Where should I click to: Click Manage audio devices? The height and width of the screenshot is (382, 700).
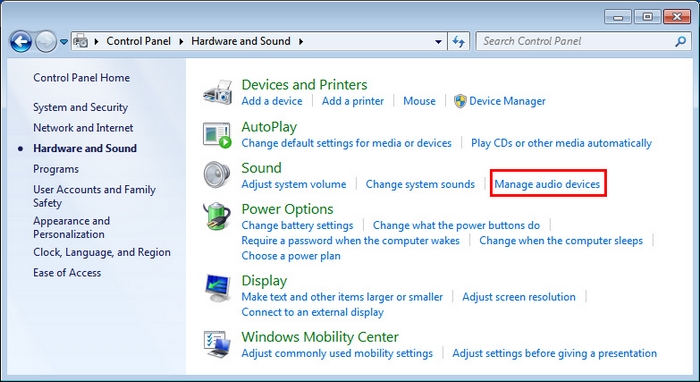tap(547, 184)
